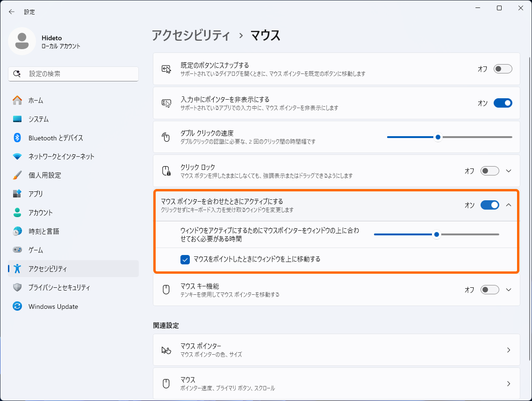Collapse the マウス ポインターを合わせたときにアクティブにする section
The height and width of the screenshot is (401, 532).
pyautogui.click(x=509, y=205)
